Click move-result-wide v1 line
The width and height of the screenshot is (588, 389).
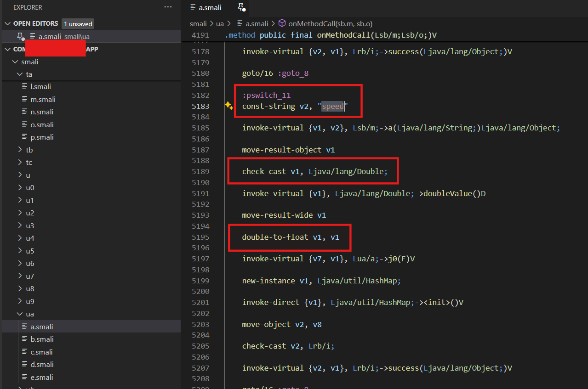[284, 215]
